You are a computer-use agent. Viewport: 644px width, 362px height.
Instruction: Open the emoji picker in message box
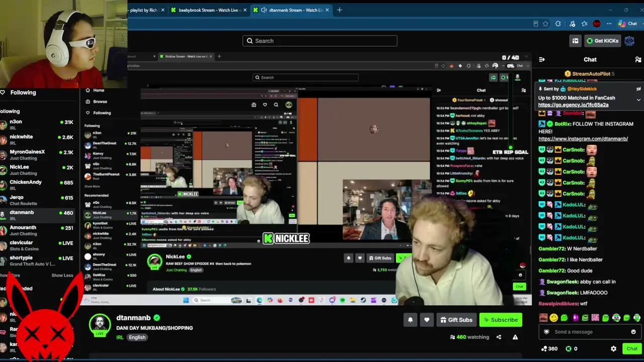point(633,332)
